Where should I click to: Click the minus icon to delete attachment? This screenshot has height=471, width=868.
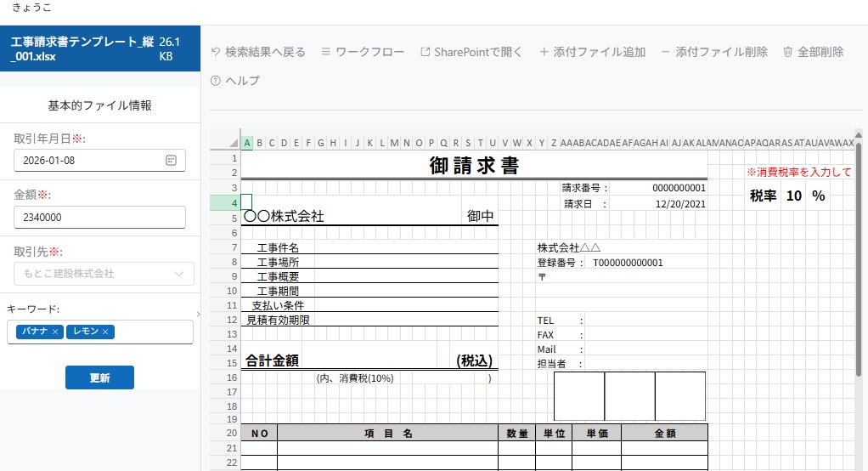pyautogui.click(x=666, y=52)
